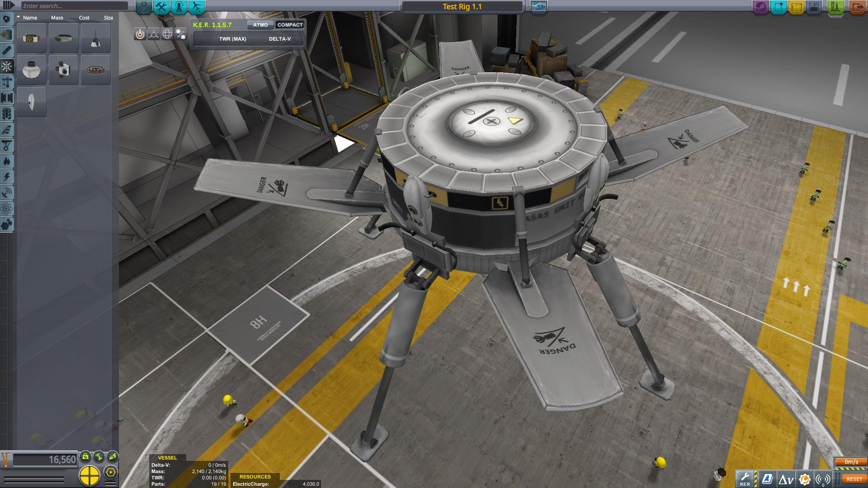
Task: Click the Launch vessel button
Action: tap(835, 7)
